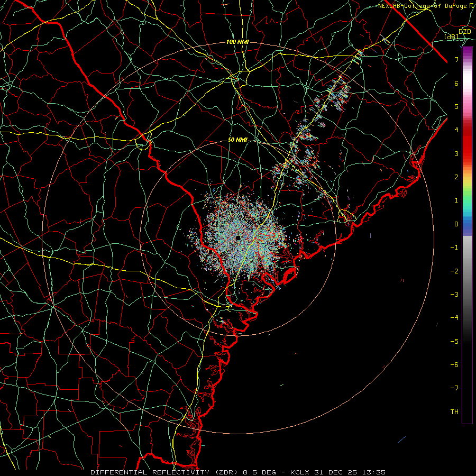Click the -1 value on the scale
The width and height of the screenshot is (476, 476).
(x=454, y=248)
